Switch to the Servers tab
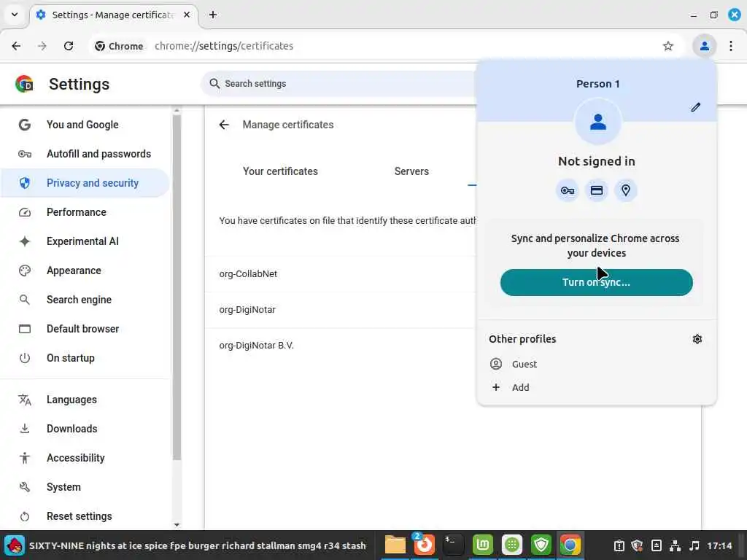 tap(411, 171)
